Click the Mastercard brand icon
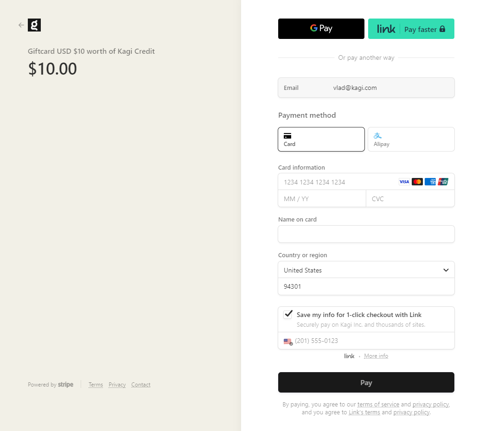This screenshot has width=504, height=431. (417, 182)
